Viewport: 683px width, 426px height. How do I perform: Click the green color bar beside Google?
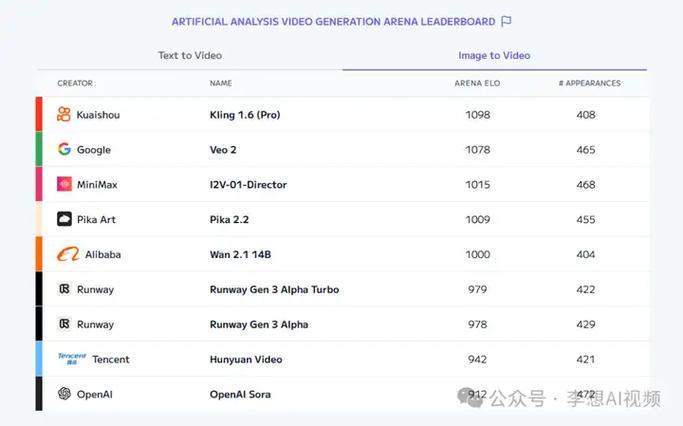[x=39, y=150]
